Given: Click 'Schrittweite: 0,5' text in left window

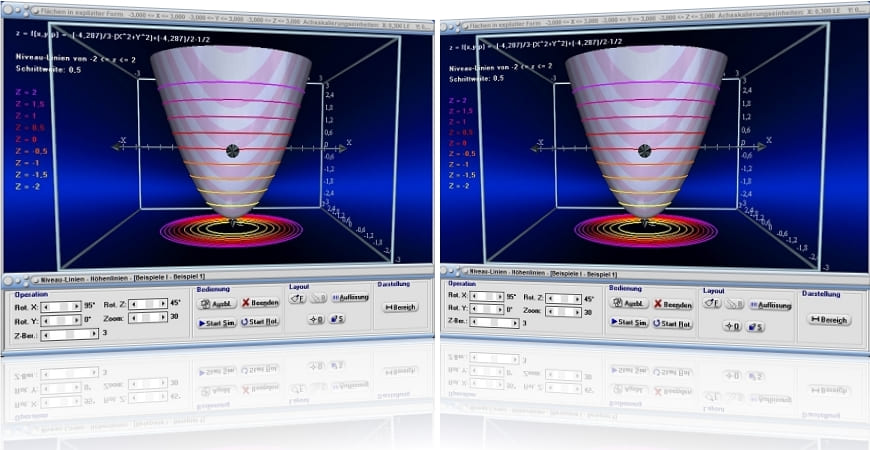Looking at the screenshot, I should (x=46, y=69).
